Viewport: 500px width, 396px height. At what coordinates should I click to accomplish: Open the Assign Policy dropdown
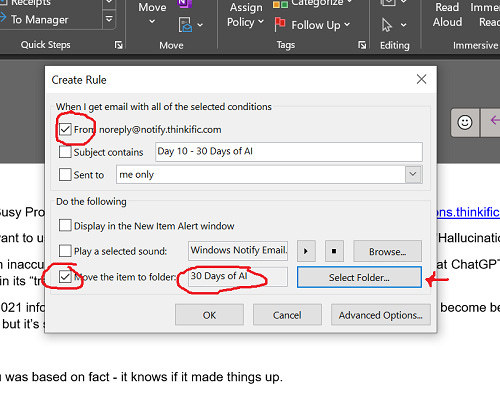(x=245, y=15)
